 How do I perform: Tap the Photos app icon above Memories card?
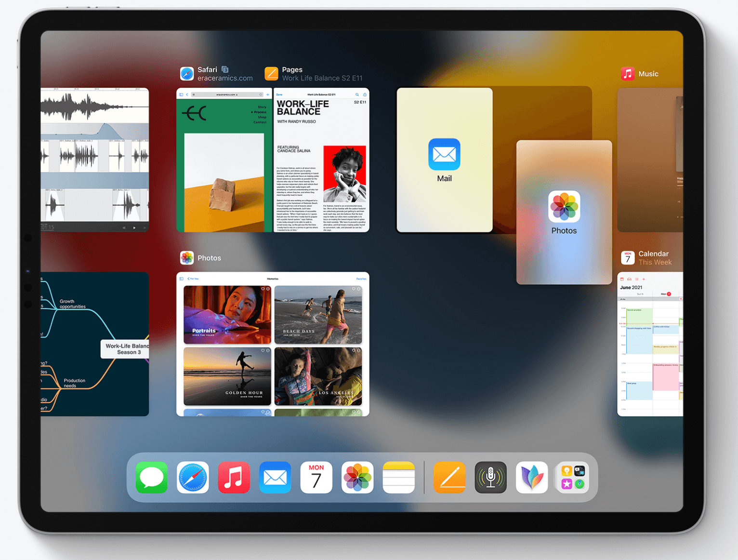coord(187,258)
